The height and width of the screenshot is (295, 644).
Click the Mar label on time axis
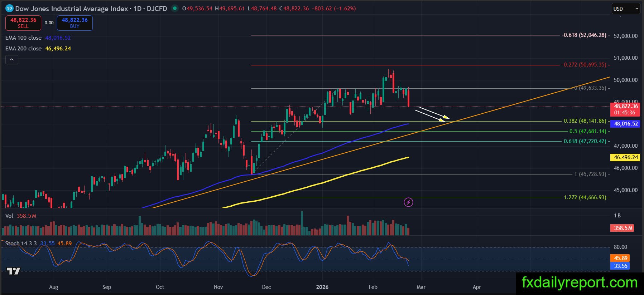tap(421, 287)
